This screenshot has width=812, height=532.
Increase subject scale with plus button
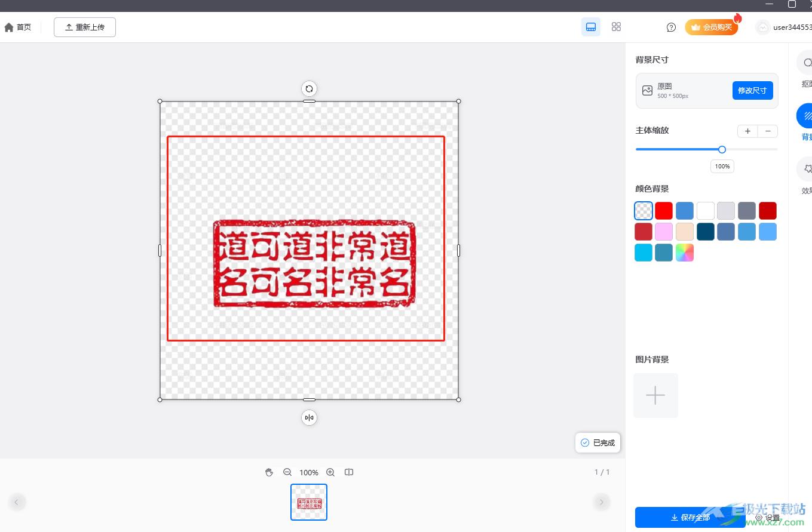(x=747, y=131)
